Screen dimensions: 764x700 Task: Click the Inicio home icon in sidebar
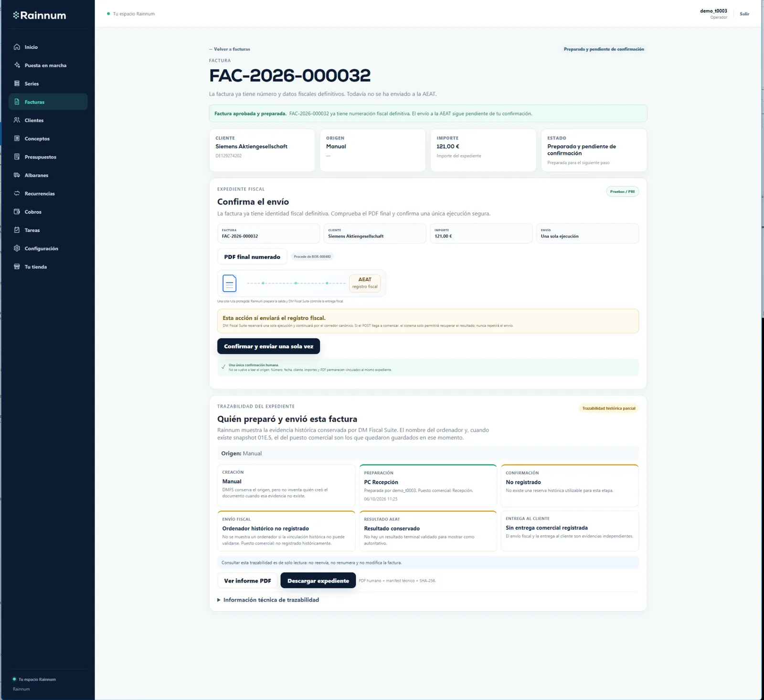point(17,47)
